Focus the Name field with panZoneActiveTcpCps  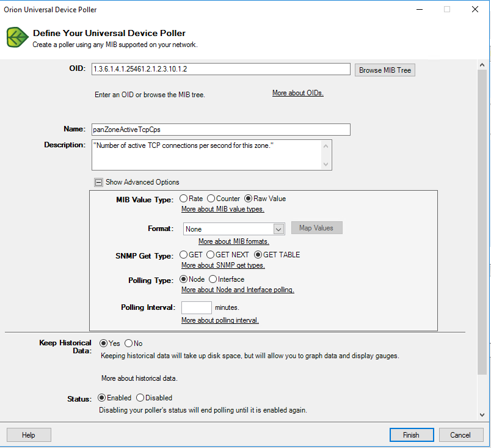pyautogui.click(x=220, y=130)
